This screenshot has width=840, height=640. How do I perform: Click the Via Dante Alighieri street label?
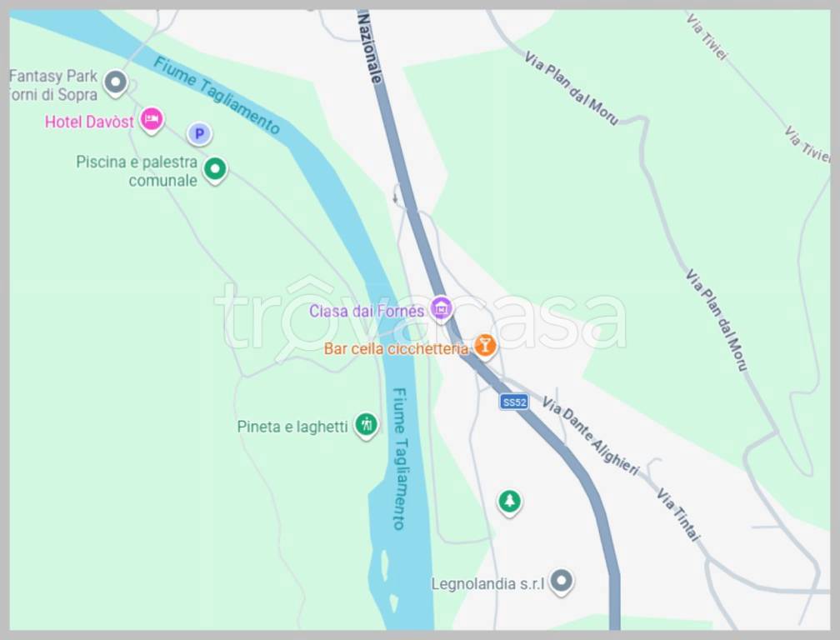tap(591, 436)
